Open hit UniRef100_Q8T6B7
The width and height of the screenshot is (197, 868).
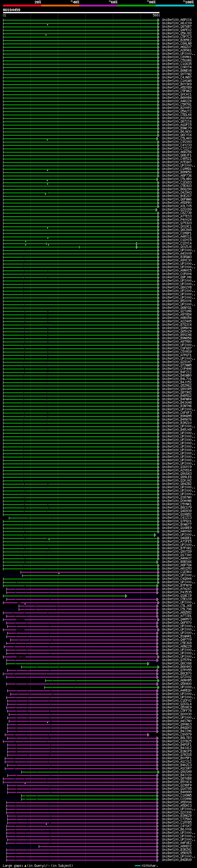[x=177, y=26]
